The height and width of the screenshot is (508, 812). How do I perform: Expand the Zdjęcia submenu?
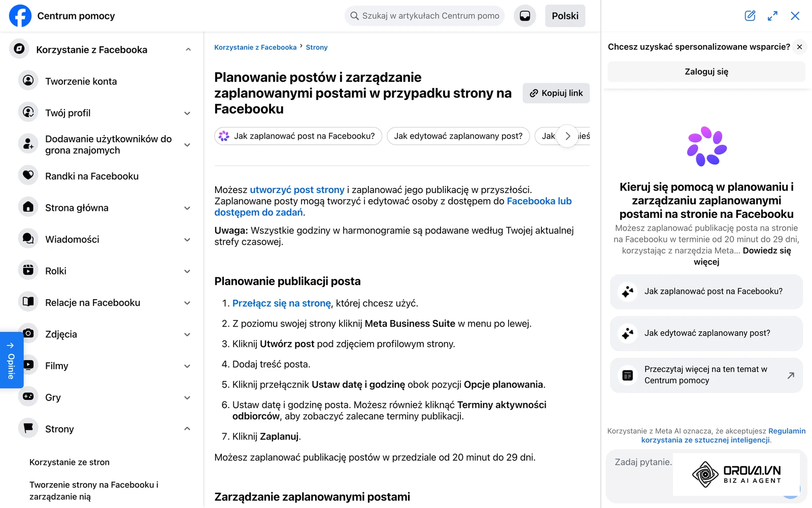[187, 335]
